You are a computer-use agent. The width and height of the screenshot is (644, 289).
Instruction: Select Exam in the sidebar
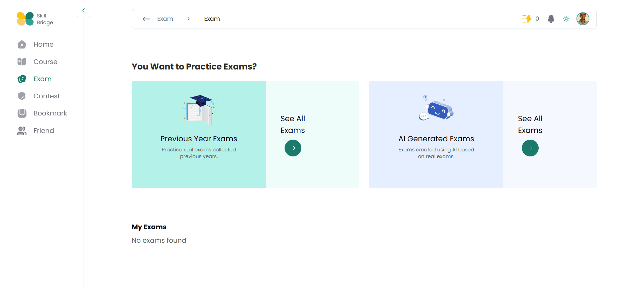pyautogui.click(x=42, y=79)
